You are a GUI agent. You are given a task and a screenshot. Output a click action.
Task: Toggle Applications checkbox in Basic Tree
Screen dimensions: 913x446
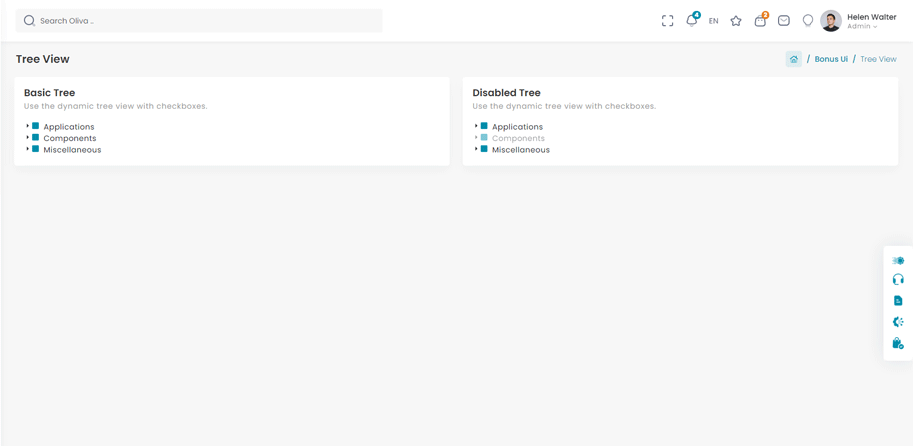point(36,126)
